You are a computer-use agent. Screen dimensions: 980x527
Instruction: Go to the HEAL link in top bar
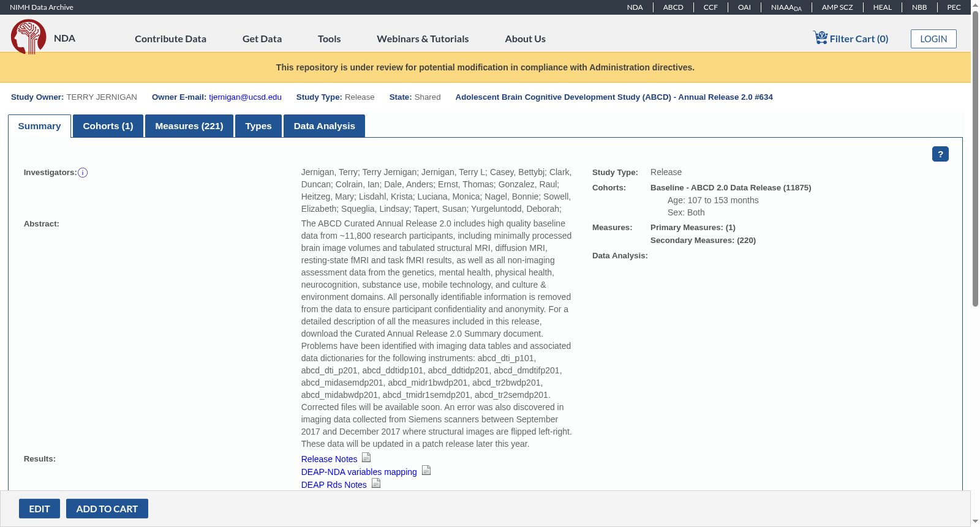882,7
